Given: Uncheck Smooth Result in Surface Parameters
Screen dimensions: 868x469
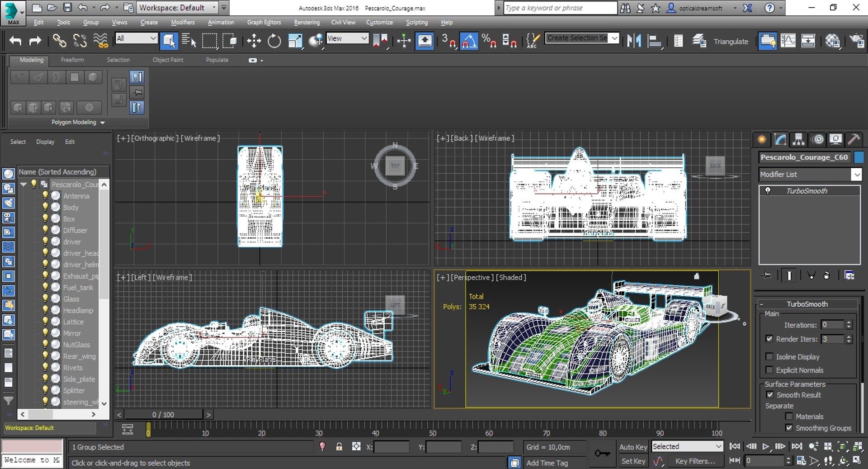Looking at the screenshot, I should pyautogui.click(x=770, y=395).
